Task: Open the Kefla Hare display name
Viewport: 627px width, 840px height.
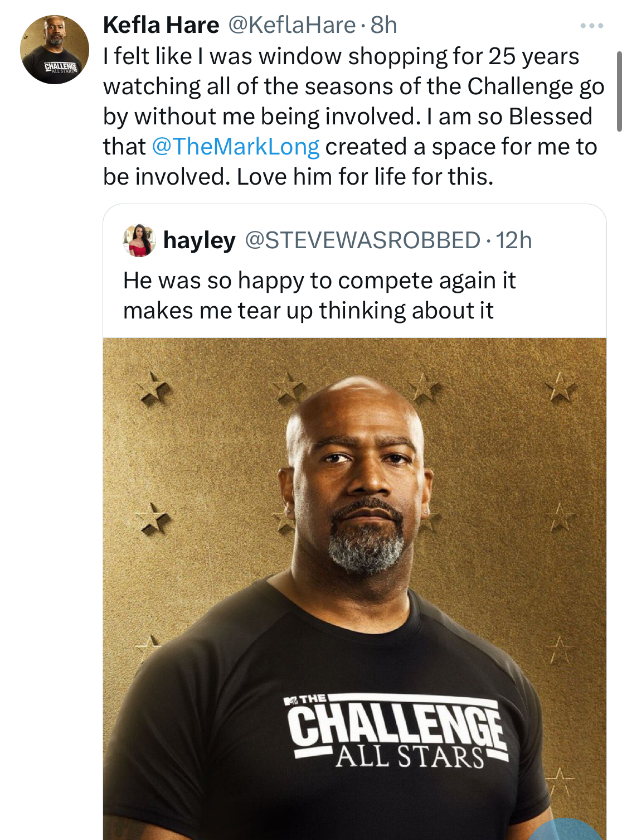Action: 161,25
